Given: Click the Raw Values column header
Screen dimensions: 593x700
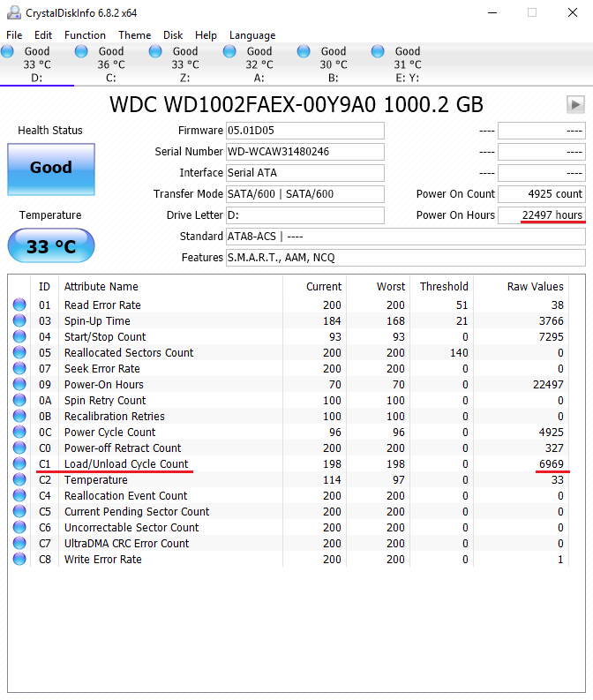Looking at the screenshot, I should pos(535,287).
